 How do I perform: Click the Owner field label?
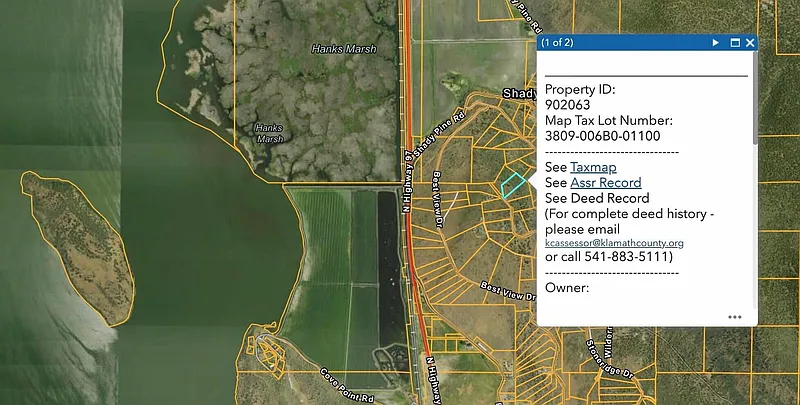[567, 288]
